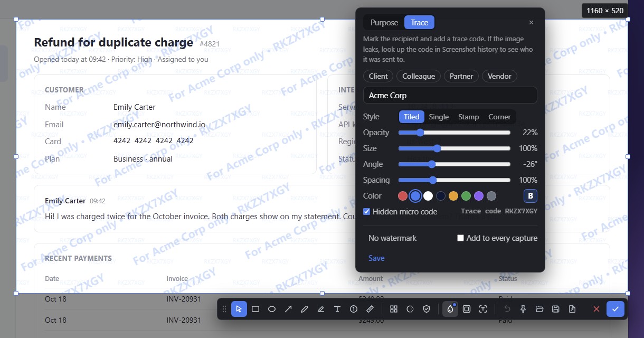Viewport: 644px width, 338px height.
Task: Adjust the Angle slider
Action: coord(454,164)
